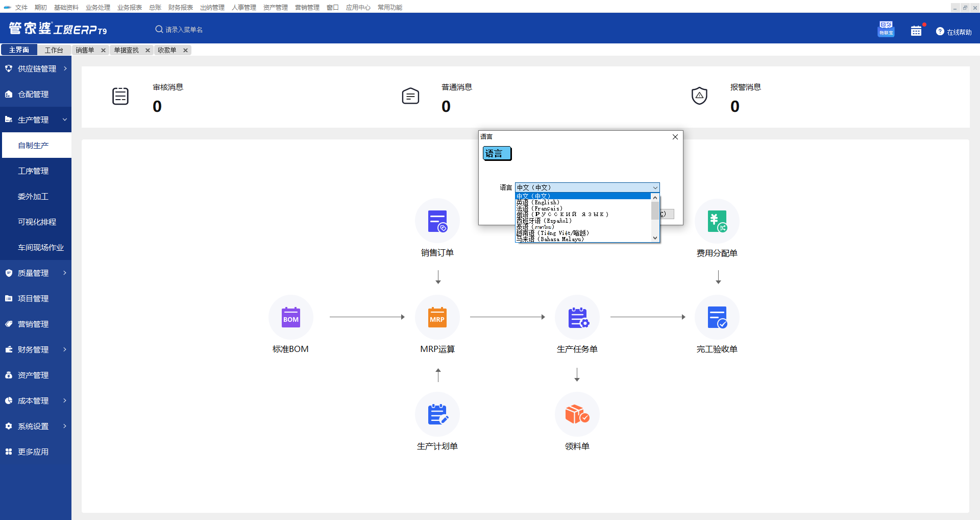
Task: Open the 生产计划单 icon
Action: tap(437, 414)
